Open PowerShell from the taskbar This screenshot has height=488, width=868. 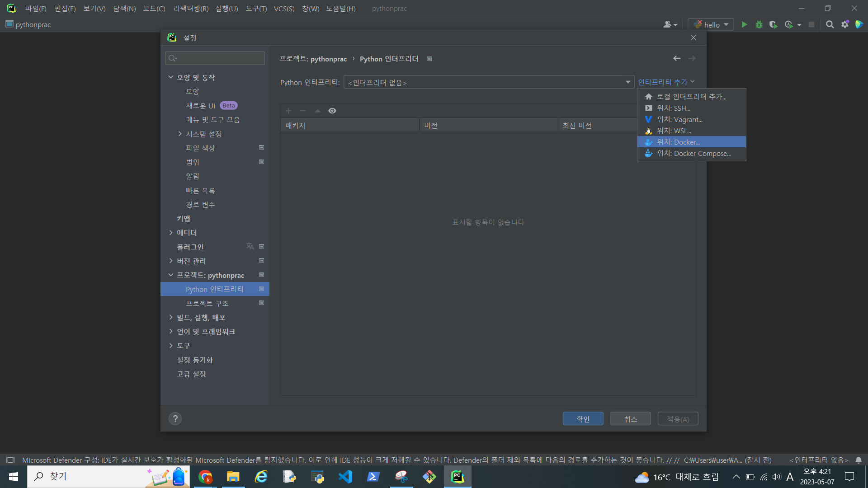[x=373, y=477]
